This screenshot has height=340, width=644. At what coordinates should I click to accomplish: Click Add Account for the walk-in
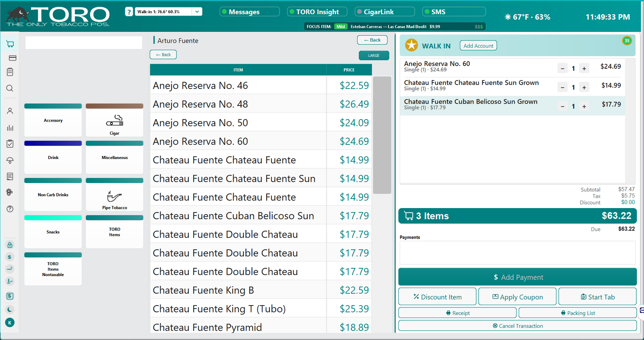478,46
